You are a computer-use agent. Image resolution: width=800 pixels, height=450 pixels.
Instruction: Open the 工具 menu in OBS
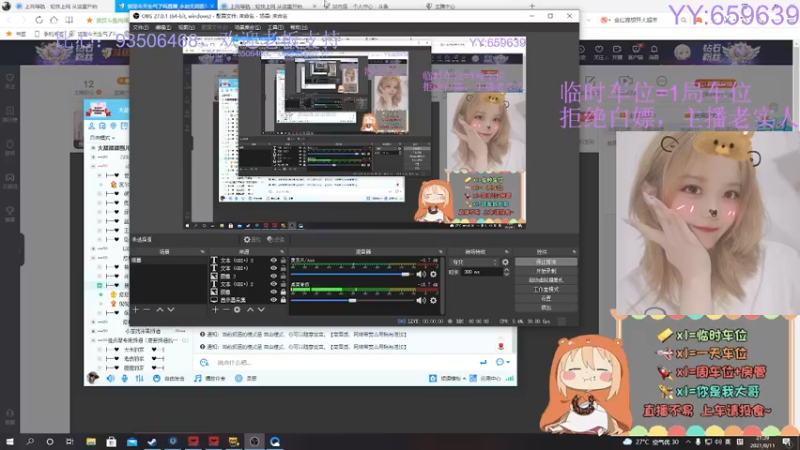[x=276, y=28]
